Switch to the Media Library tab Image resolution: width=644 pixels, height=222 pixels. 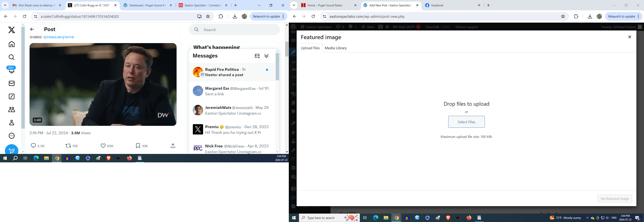pos(336,48)
